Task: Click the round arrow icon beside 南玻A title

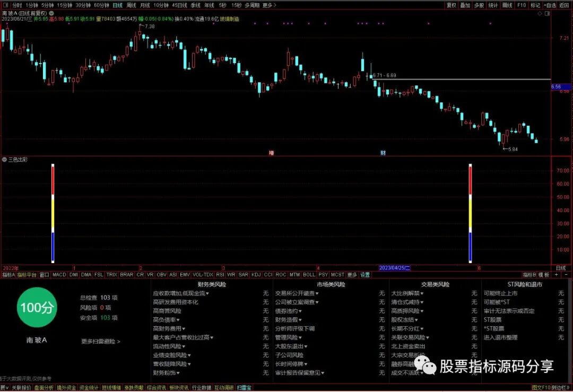Action: [51, 13]
